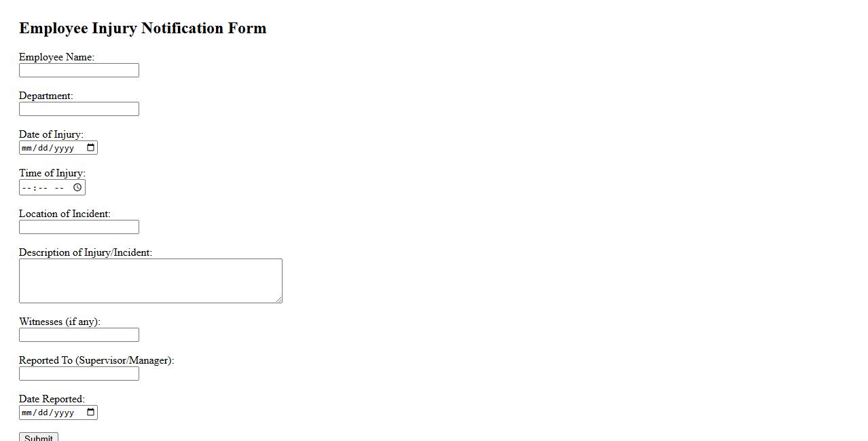The image size is (868, 441).
Task: Click the Description textarea resize handle
Action: (x=278, y=299)
